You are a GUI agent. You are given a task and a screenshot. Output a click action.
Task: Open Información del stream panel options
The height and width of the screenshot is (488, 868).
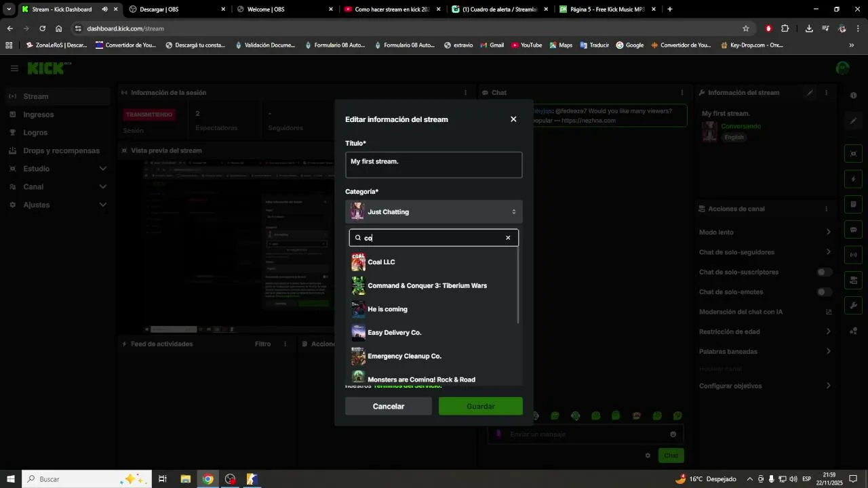click(x=826, y=93)
